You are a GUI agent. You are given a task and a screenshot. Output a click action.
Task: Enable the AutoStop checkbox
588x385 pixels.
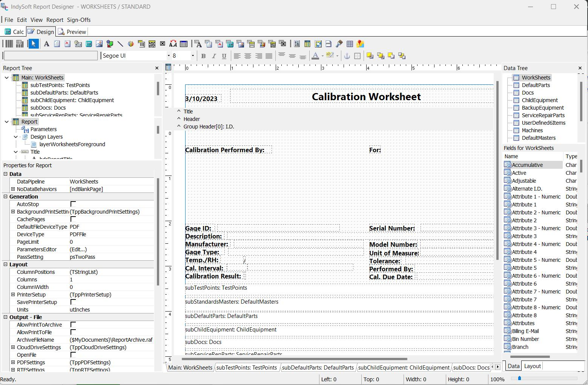click(x=73, y=204)
